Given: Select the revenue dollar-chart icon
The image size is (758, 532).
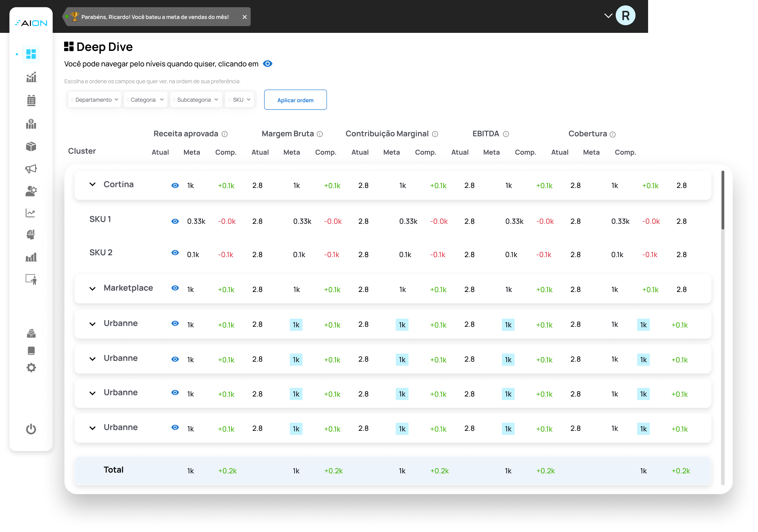Looking at the screenshot, I should [x=31, y=124].
